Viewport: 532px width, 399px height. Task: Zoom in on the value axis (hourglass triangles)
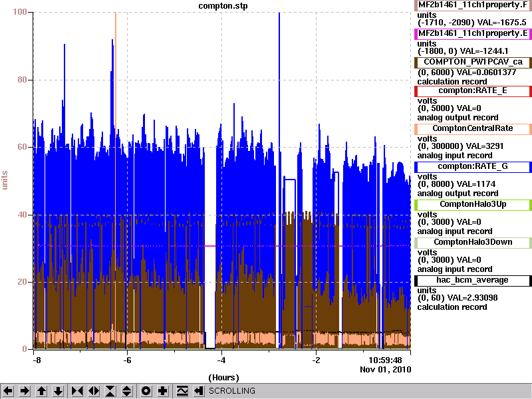point(110,391)
